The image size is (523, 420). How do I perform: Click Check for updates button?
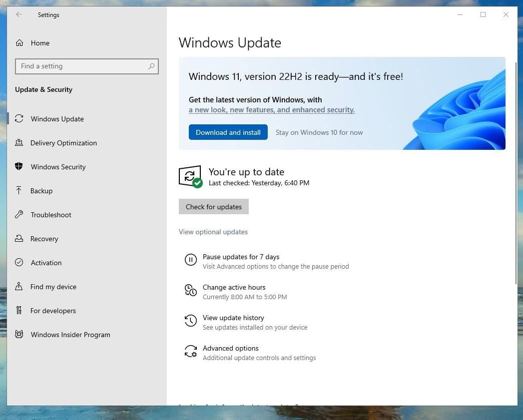[214, 206]
